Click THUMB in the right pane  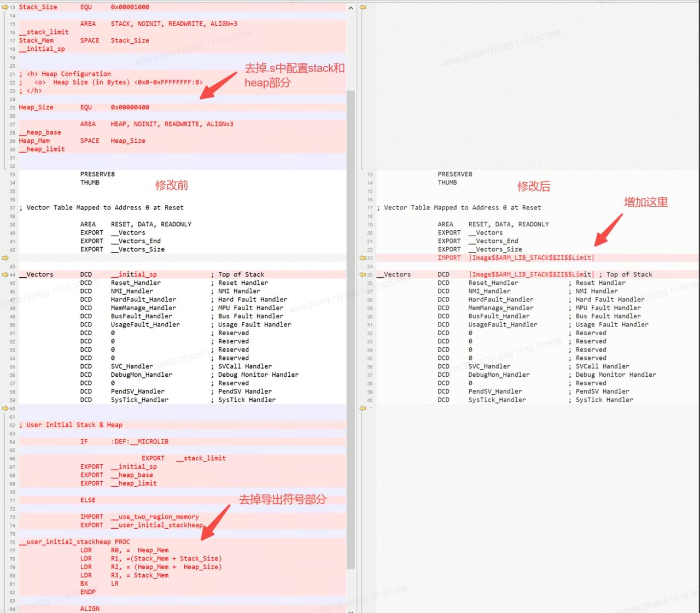(447, 183)
